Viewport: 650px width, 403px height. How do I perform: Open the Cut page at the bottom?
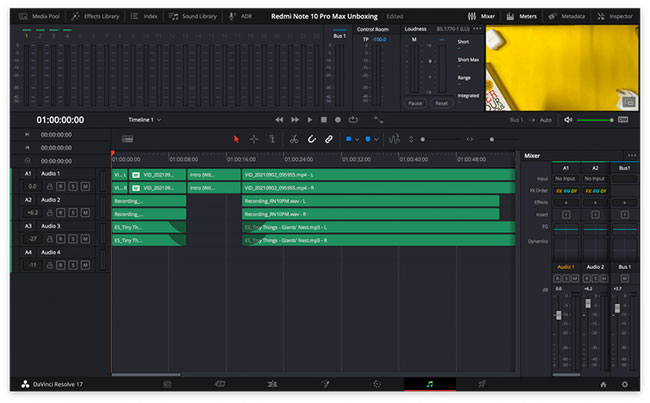(x=220, y=384)
